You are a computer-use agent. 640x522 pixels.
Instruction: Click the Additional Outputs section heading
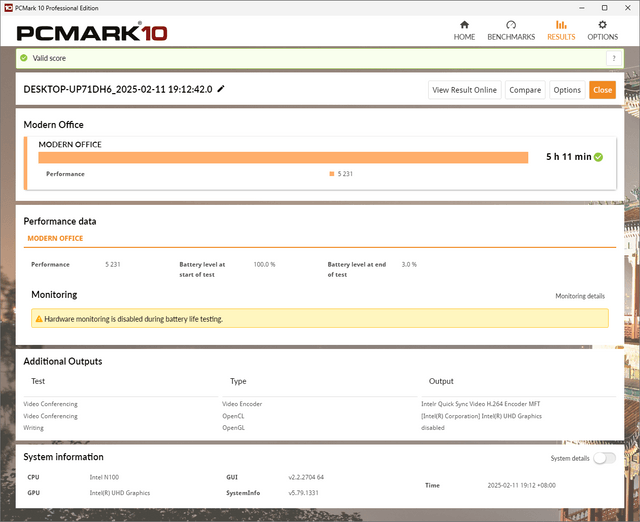(x=62, y=361)
